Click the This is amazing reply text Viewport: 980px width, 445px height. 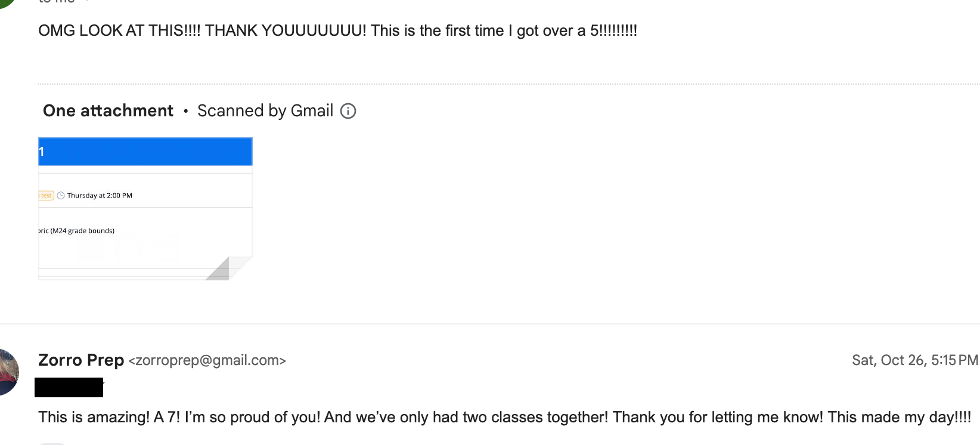tap(504, 417)
